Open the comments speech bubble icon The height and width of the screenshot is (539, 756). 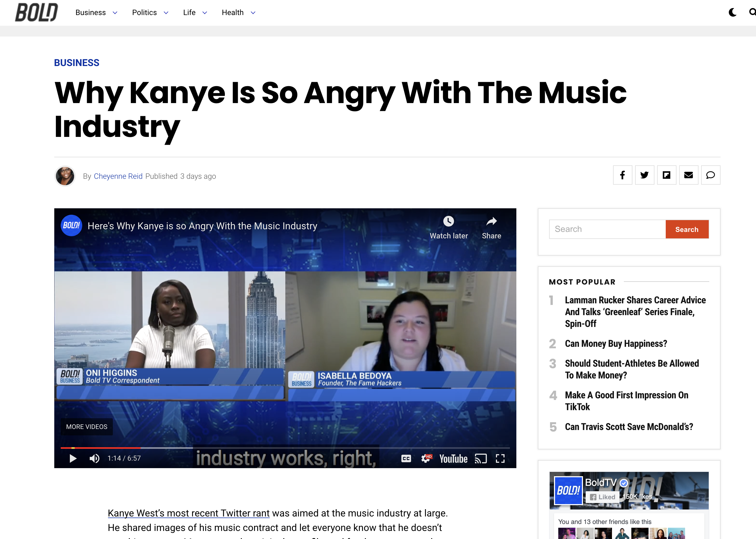(711, 175)
